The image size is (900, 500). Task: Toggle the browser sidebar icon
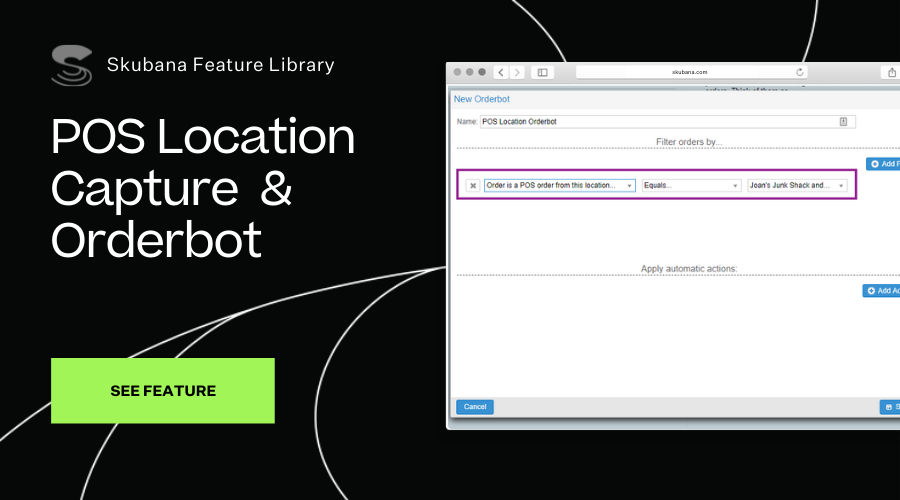(x=542, y=72)
